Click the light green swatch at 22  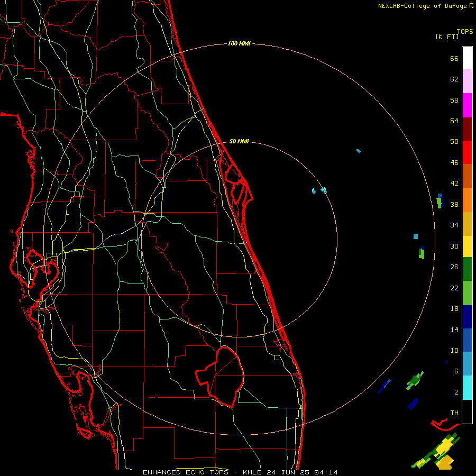pos(467,293)
